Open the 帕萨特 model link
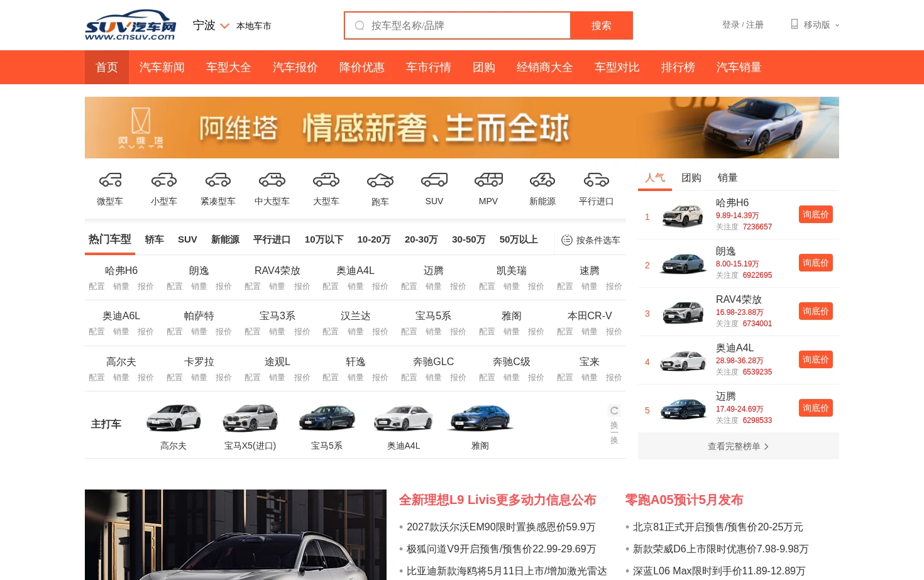924x580 pixels. click(199, 315)
